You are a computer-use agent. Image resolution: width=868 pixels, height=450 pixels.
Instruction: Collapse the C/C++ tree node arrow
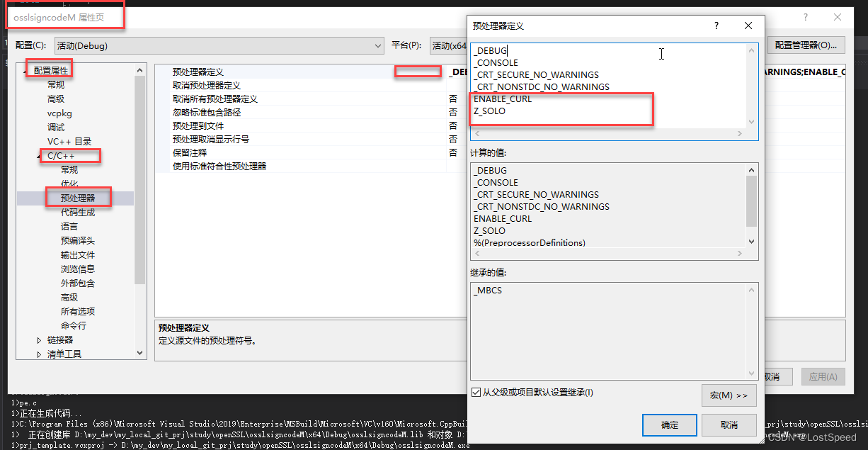[x=40, y=155]
